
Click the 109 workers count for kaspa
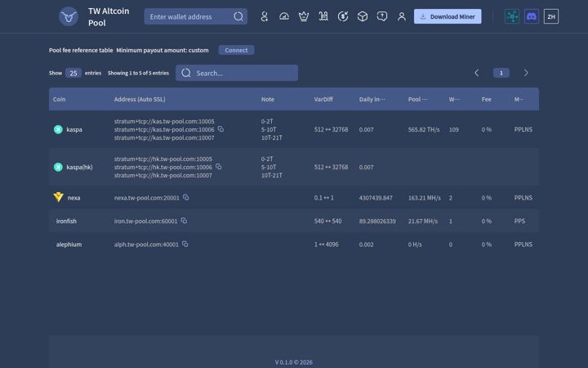click(454, 129)
